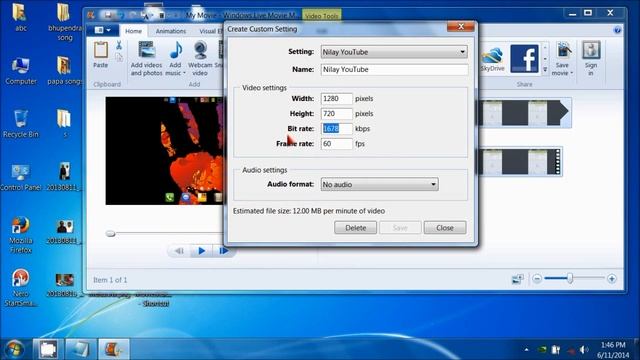Image resolution: width=640 pixels, height=360 pixels.
Task: Expand the share gallery more arrow
Action: (x=545, y=70)
